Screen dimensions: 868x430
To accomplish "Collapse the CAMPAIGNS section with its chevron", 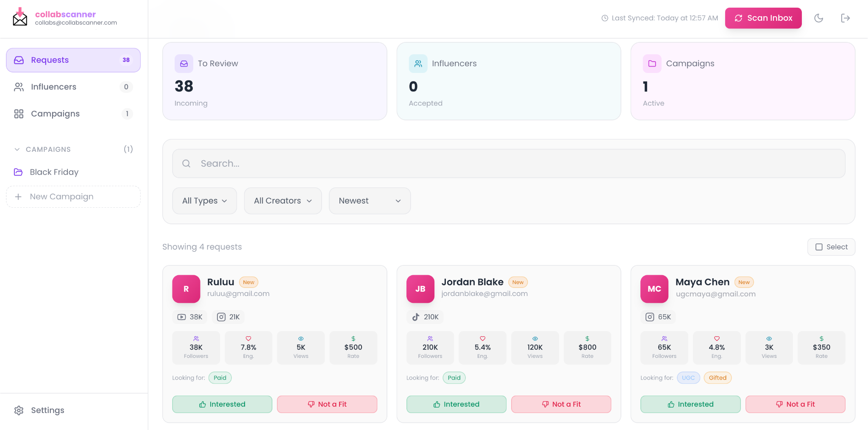I will [x=17, y=149].
